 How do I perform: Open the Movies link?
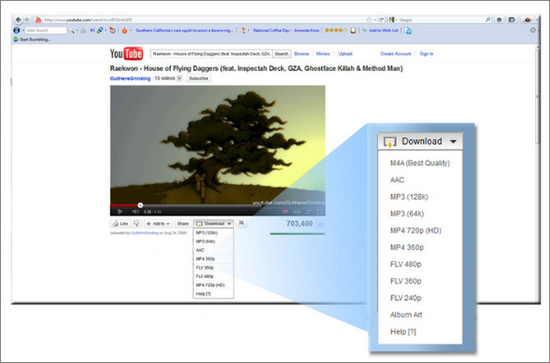(323, 54)
